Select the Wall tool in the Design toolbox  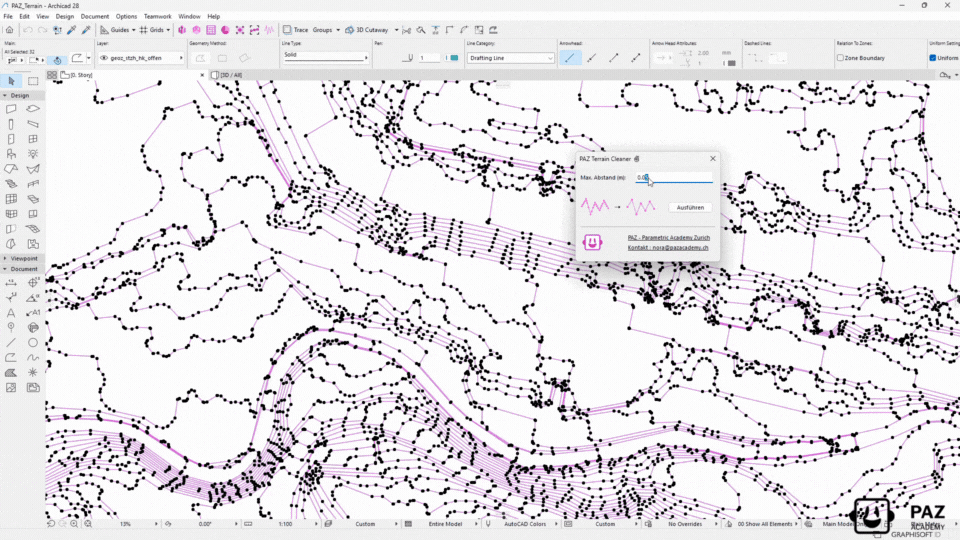(11, 109)
